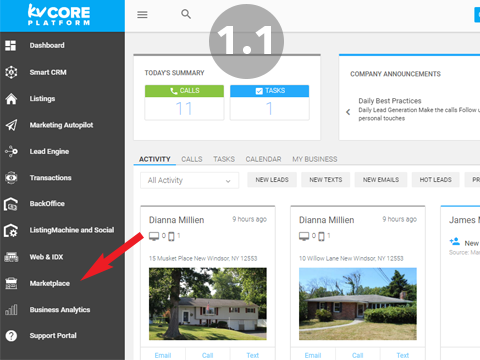Filter by Hot Leads
This screenshot has width=480, height=360.
[x=435, y=180]
